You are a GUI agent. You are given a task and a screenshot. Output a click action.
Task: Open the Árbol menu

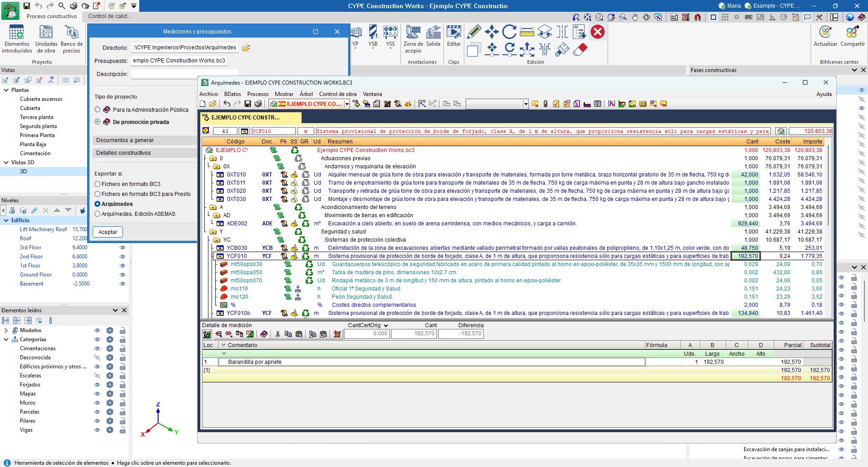(x=306, y=94)
